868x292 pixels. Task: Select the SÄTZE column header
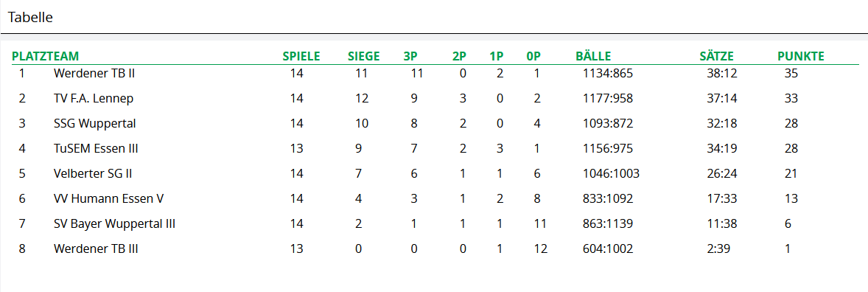[x=716, y=56]
